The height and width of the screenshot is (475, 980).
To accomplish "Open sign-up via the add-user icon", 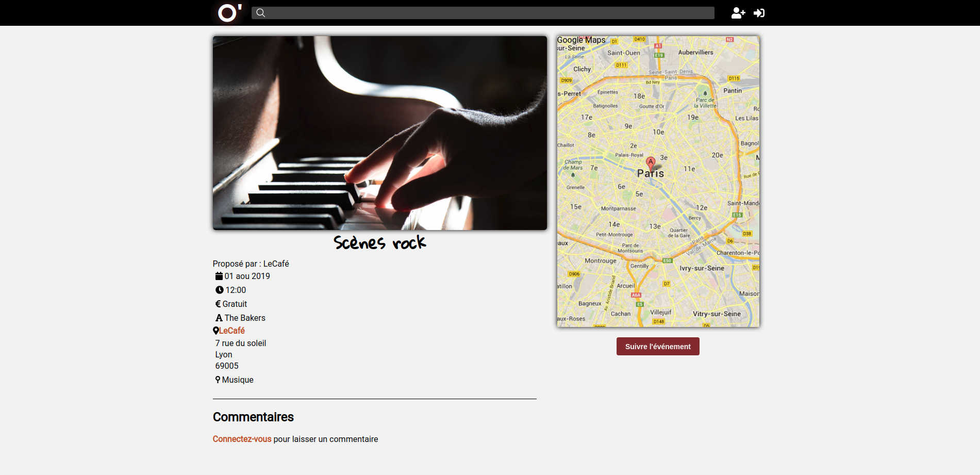I will point(738,13).
